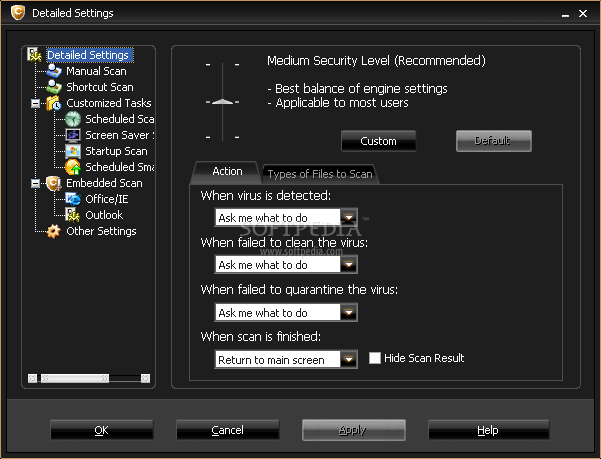Viewport: 601px width, 459px height.
Task: Select the Action tab
Action: coord(227,172)
